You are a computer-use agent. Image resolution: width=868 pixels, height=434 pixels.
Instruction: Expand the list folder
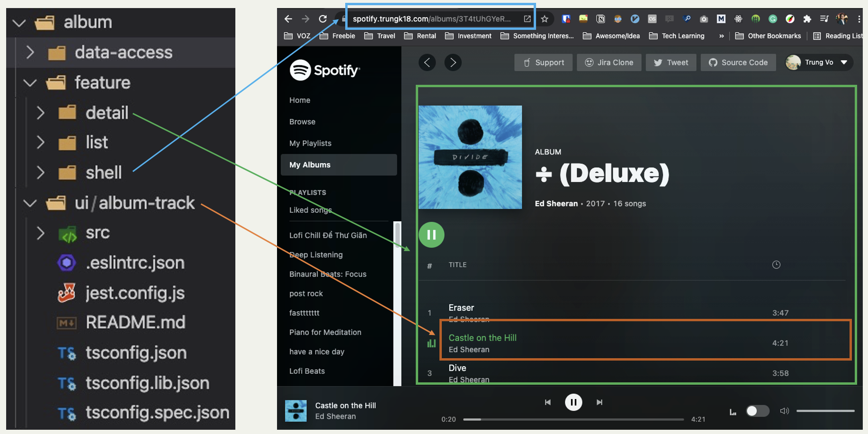pyautogui.click(x=41, y=142)
